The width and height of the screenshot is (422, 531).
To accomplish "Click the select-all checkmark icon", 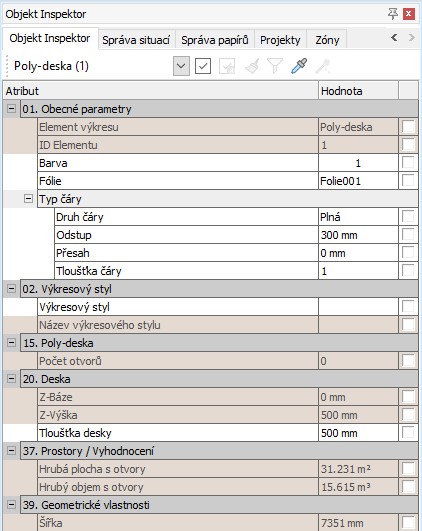I will tap(203, 66).
